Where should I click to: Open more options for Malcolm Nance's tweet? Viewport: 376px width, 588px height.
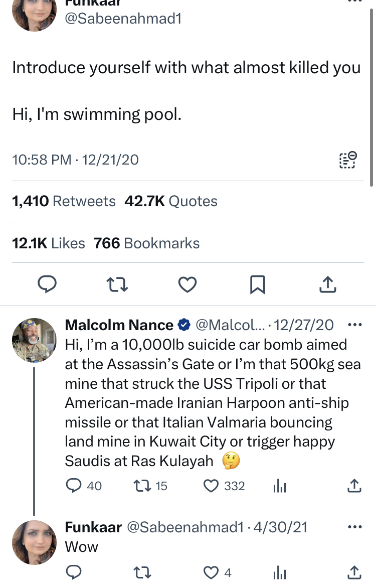click(354, 325)
